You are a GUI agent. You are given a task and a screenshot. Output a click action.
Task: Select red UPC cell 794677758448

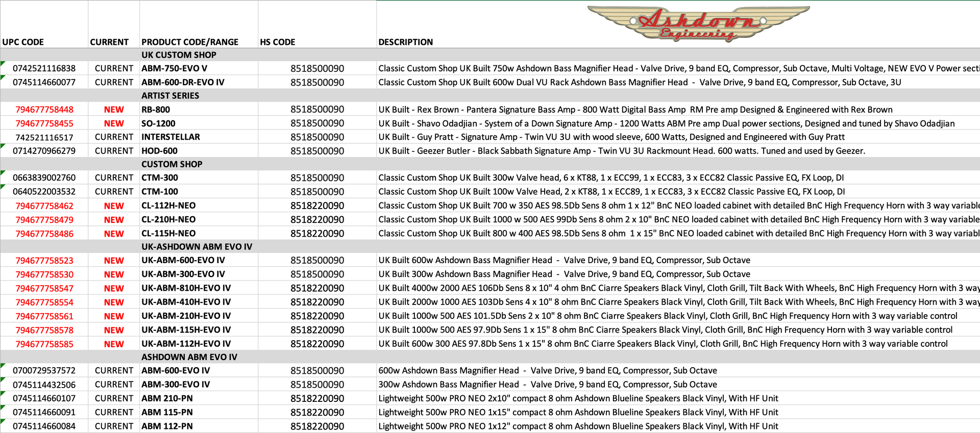(44, 110)
